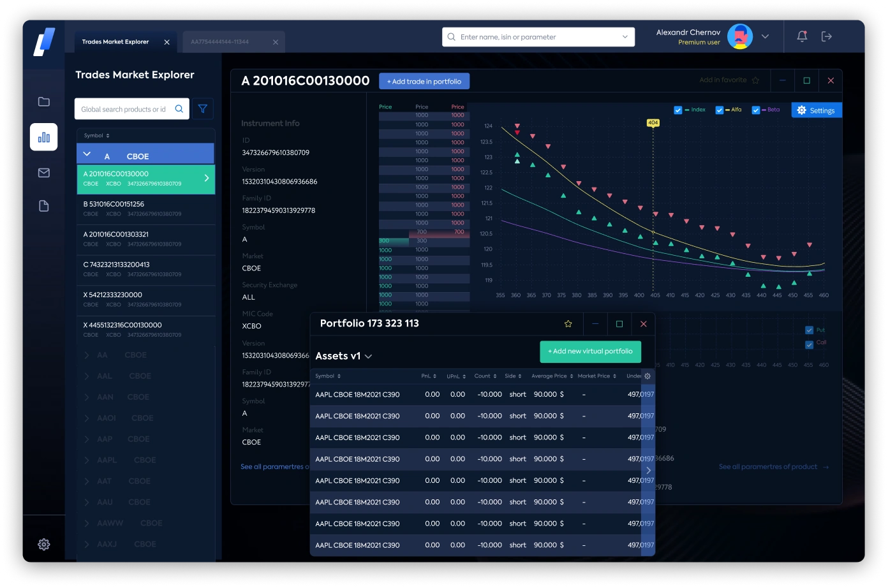Open the document icon in sidebar
This screenshot has height=588, width=888.
44,206
